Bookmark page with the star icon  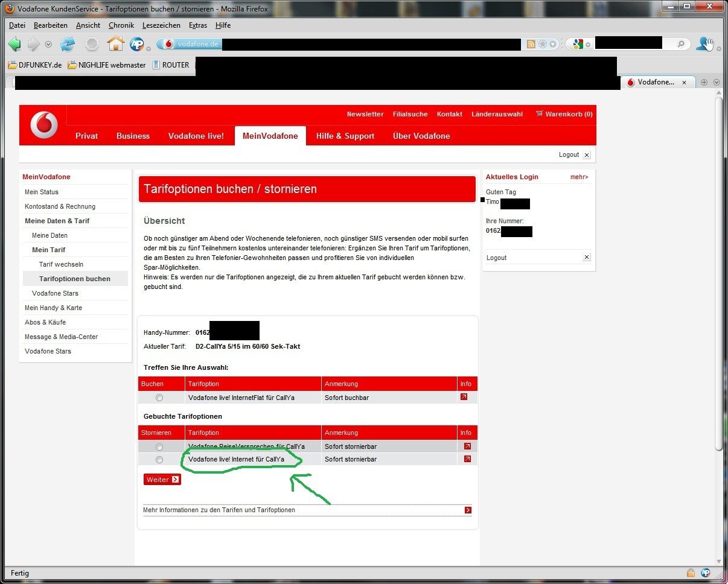543,44
